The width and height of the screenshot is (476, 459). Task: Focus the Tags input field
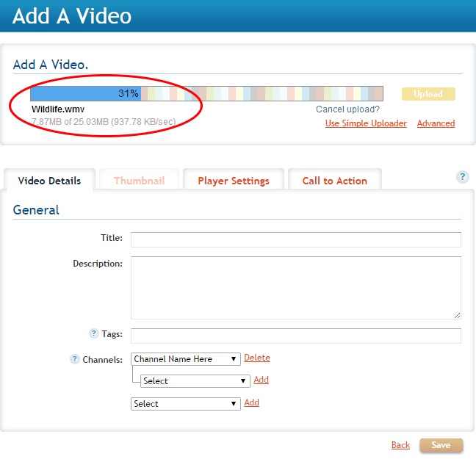pos(296,336)
